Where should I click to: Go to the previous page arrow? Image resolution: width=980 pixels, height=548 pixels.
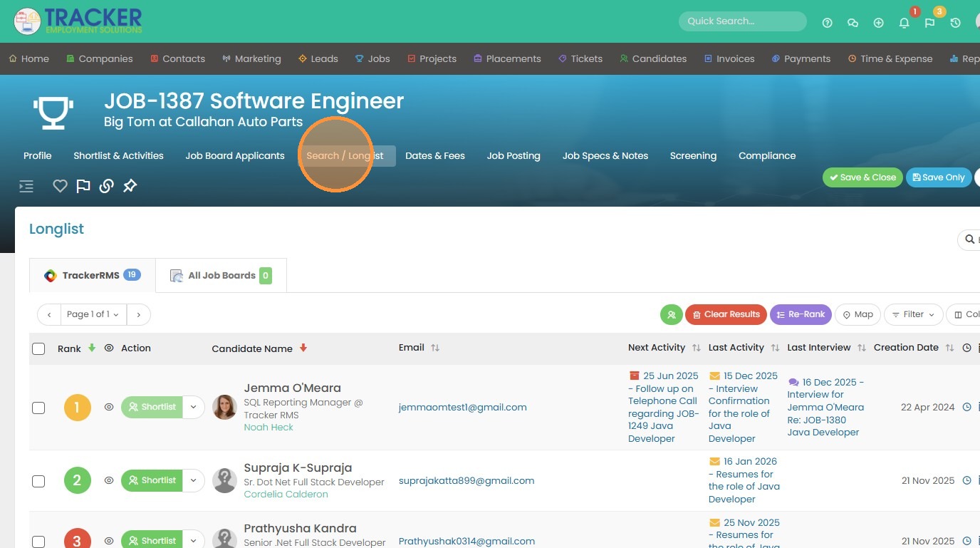[x=49, y=314]
